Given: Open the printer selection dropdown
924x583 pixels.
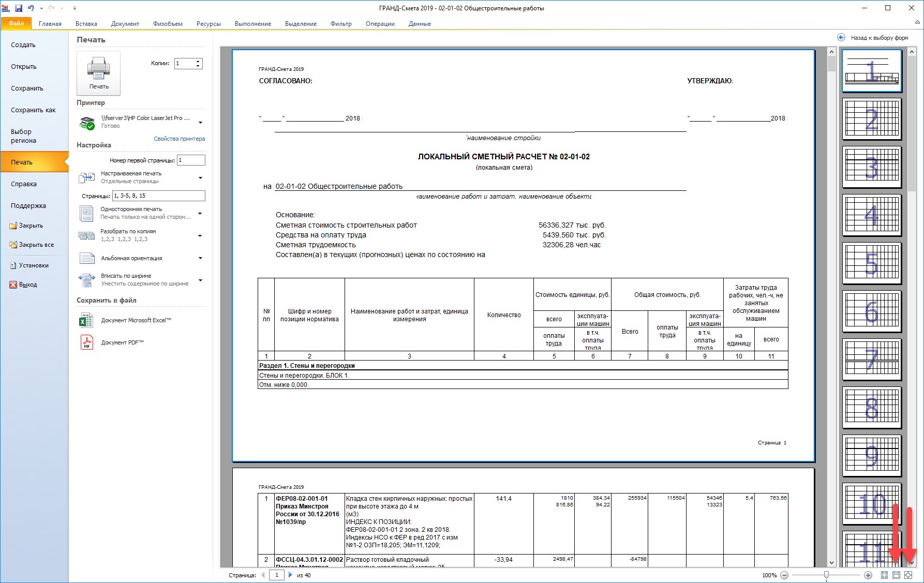Looking at the screenshot, I should click(200, 123).
